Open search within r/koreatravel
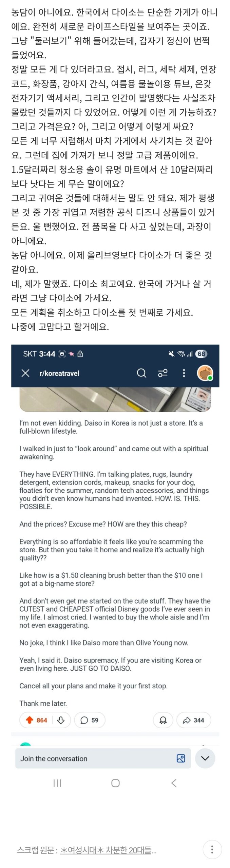The width and height of the screenshot is (230, 868). tap(141, 373)
